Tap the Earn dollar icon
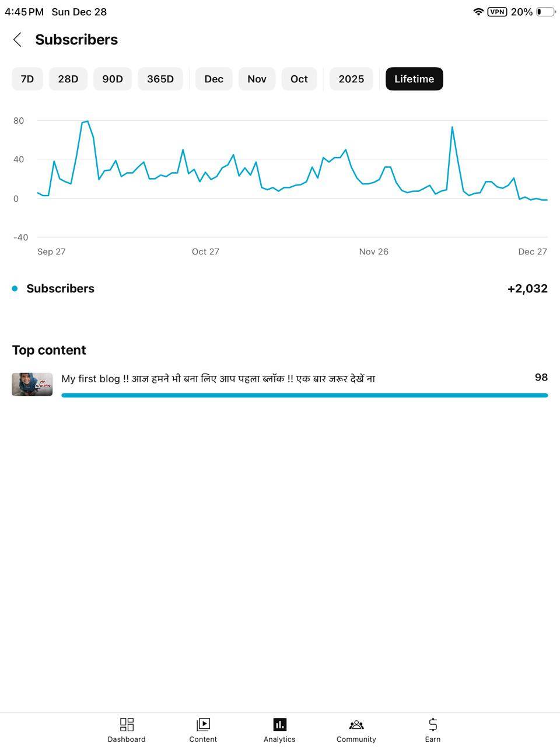Screen dimensions: 560x747 (x=433, y=724)
